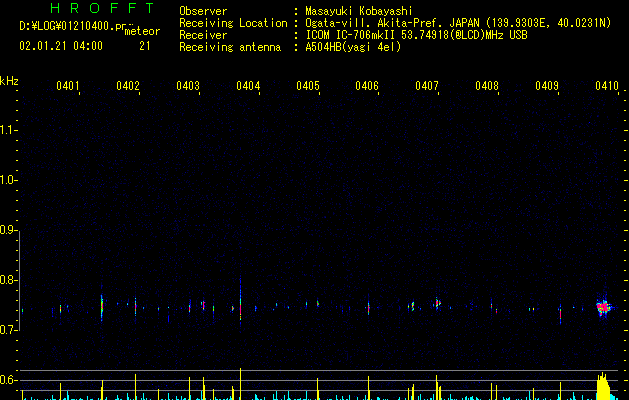Click the 0409 time marker

(547, 86)
